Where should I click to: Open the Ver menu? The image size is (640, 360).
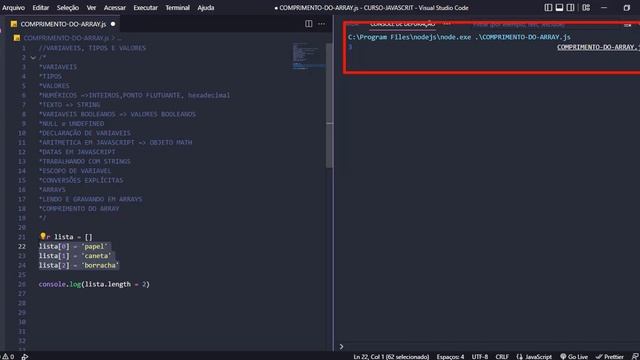pyautogui.click(x=91, y=7)
